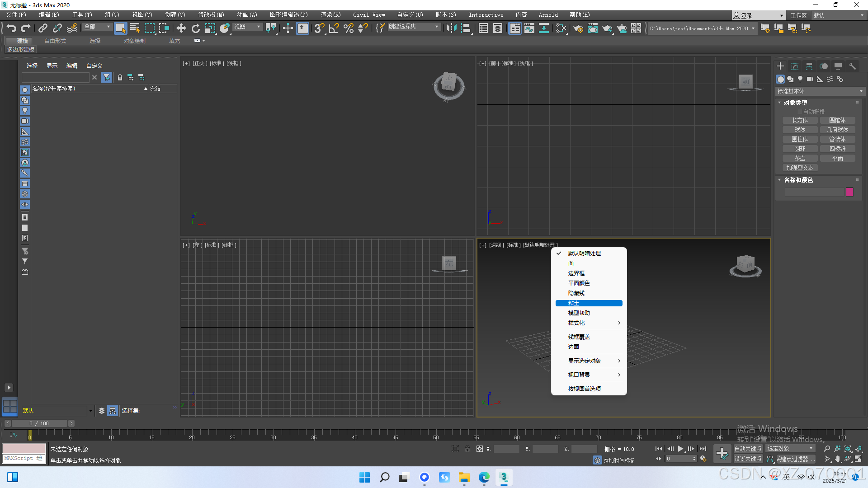Click the 长方体 box primitive button
The height and width of the screenshot is (488, 868).
(800, 120)
